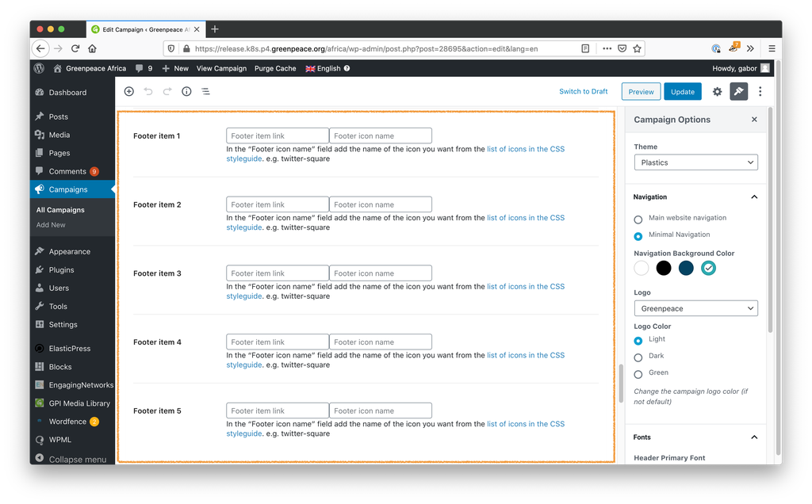This screenshot has height=504, width=812.
Task: Open the Theme dropdown showing Plastics
Action: (x=696, y=162)
